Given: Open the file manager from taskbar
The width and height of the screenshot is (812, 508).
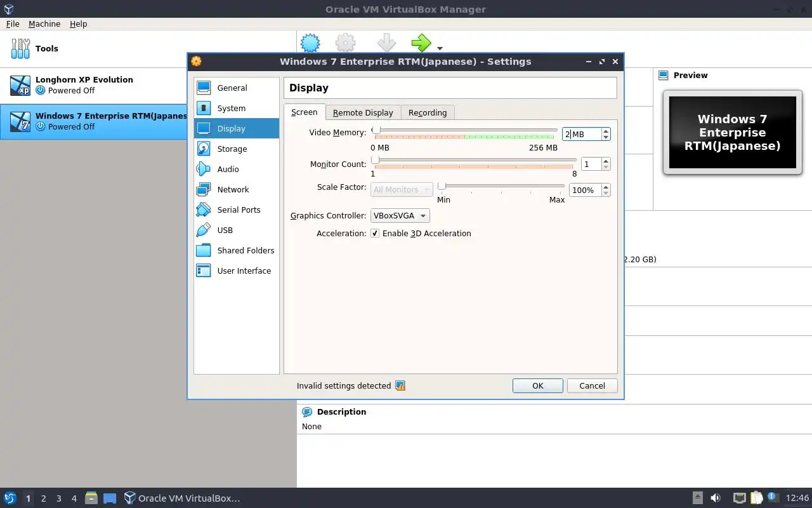Looking at the screenshot, I should [91, 498].
